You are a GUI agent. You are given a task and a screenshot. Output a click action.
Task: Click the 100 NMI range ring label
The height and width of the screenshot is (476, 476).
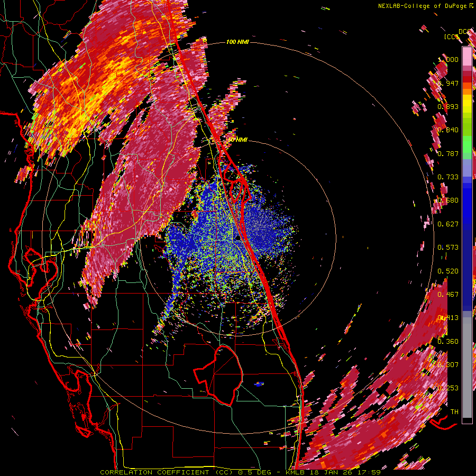click(237, 42)
